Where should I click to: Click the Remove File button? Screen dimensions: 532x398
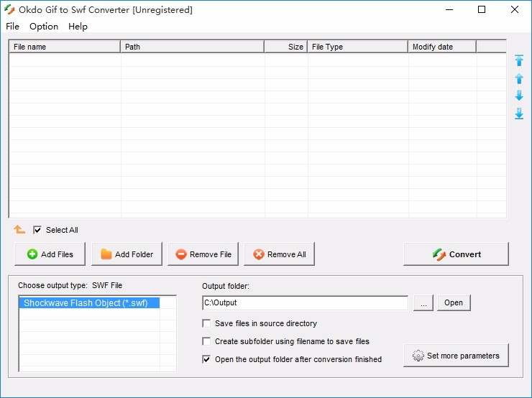tap(203, 254)
